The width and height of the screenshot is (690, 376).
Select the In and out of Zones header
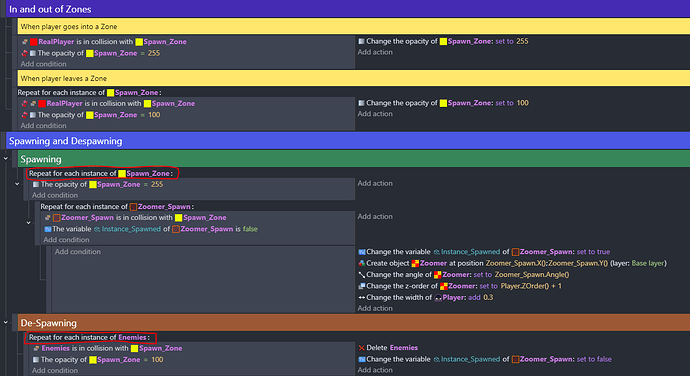click(348, 9)
